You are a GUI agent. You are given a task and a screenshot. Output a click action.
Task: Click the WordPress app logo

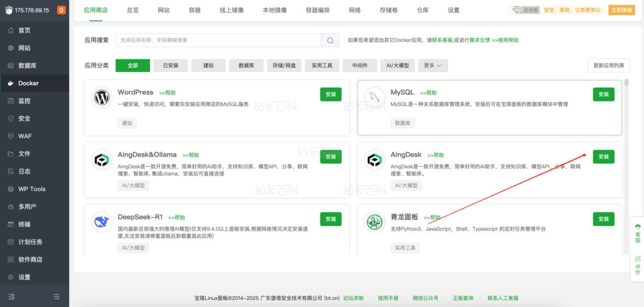[x=102, y=97]
